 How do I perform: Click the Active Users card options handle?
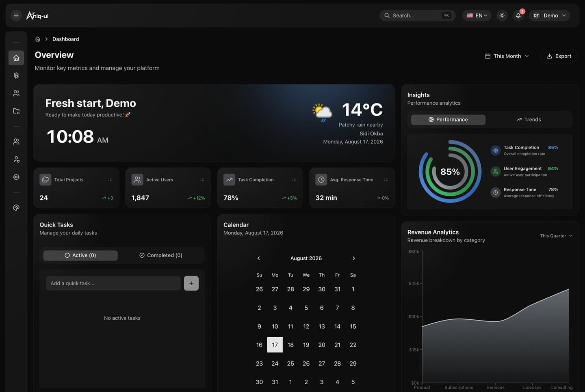coord(202,179)
